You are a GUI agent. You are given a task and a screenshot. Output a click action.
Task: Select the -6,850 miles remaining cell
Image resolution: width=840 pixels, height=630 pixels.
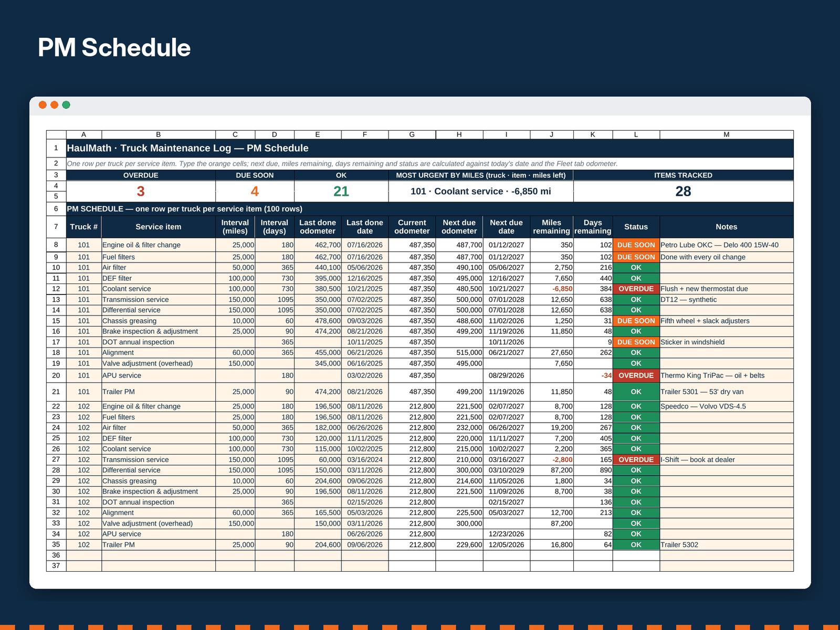tap(552, 289)
